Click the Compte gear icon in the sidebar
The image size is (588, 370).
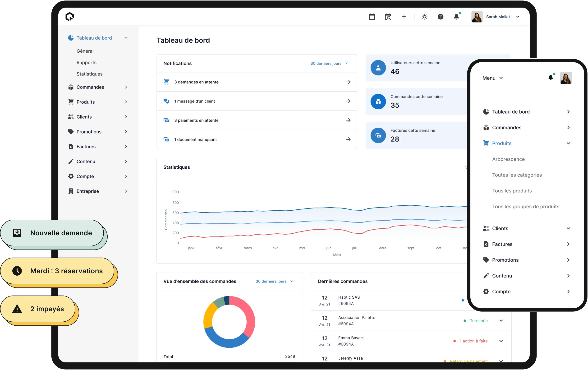pos(71,176)
